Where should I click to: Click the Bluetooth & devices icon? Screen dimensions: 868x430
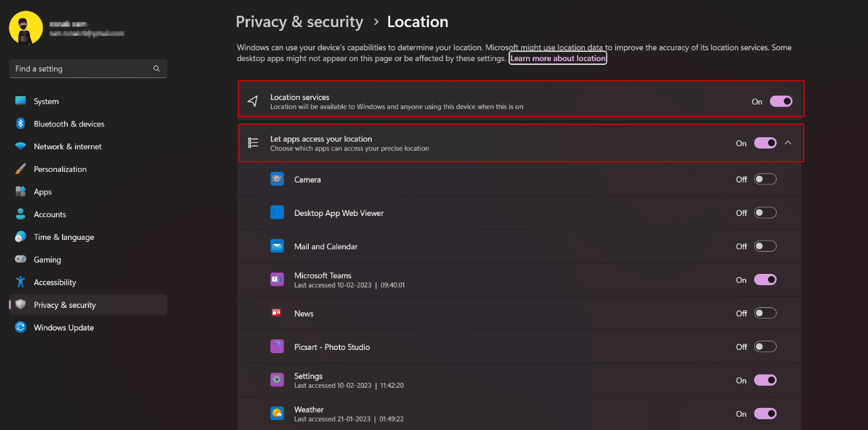21,123
